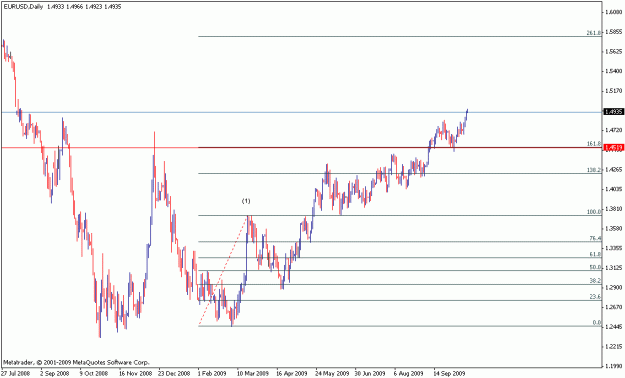
Task: Click the black 1.4935 current price tag
Action: (614, 112)
